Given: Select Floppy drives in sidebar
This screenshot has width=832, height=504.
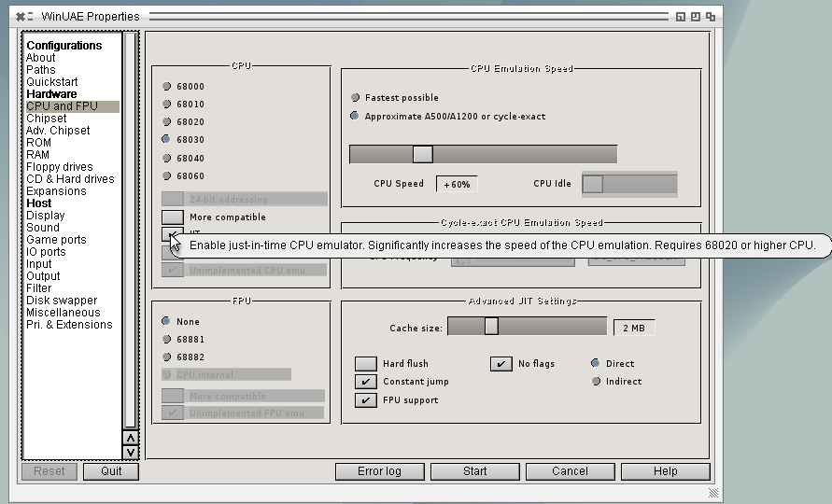Looking at the screenshot, I should coord(60,167).
